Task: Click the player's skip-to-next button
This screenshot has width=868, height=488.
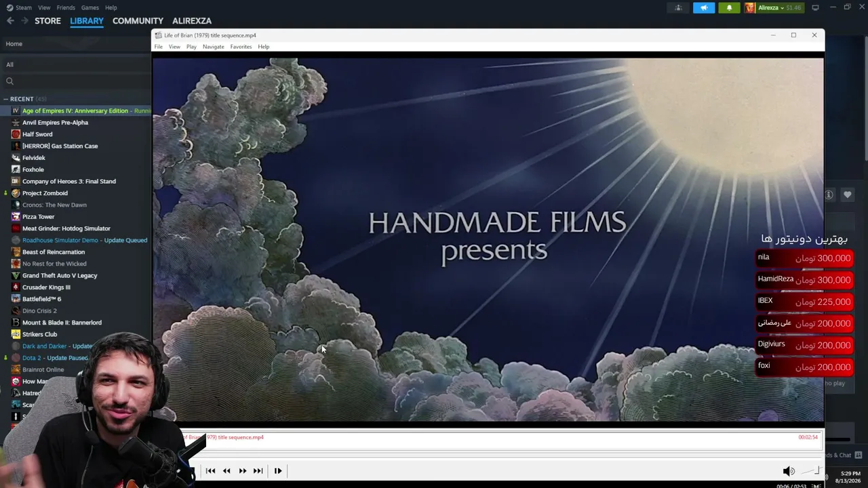Action: point(258,471)
